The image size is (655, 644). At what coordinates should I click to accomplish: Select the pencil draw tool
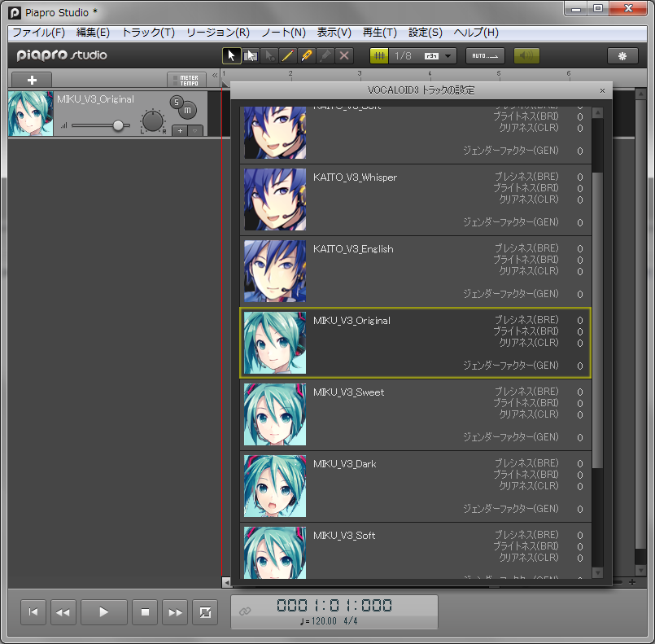[x=288, y=55]
